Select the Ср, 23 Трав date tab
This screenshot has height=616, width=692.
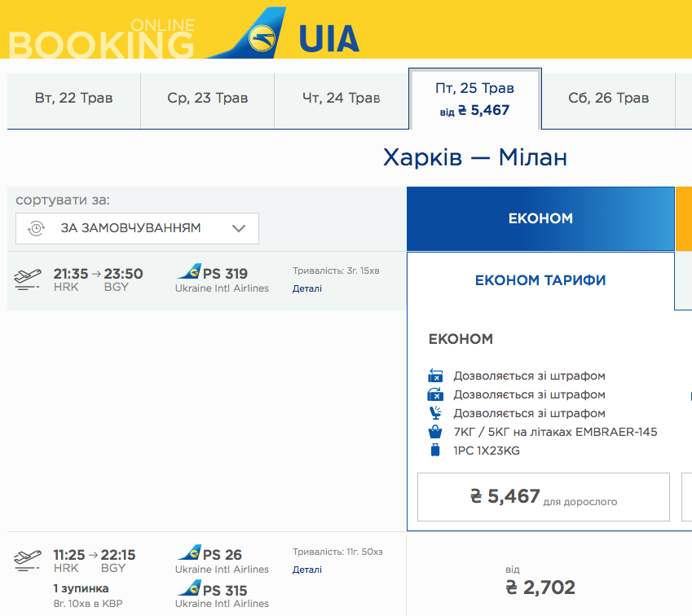(207, 99)
